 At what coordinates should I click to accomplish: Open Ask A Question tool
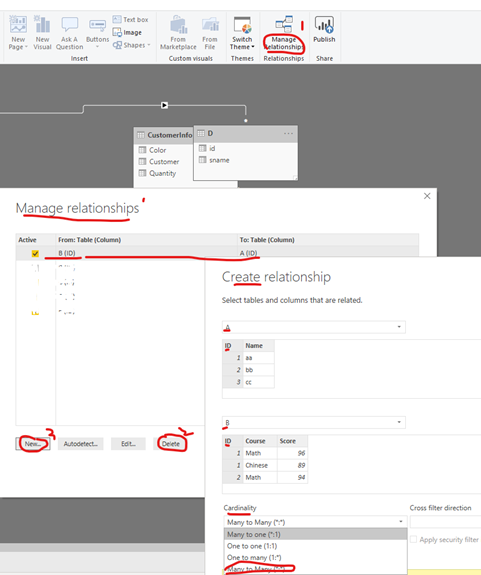click(x=69, y=32)
